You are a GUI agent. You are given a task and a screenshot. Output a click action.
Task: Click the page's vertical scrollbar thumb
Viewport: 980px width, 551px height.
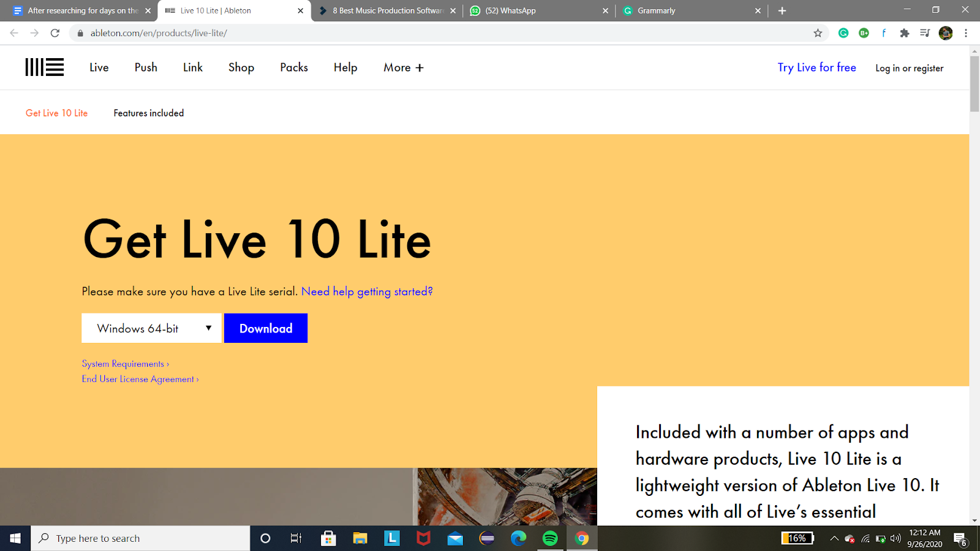click(x=974, y=83)
